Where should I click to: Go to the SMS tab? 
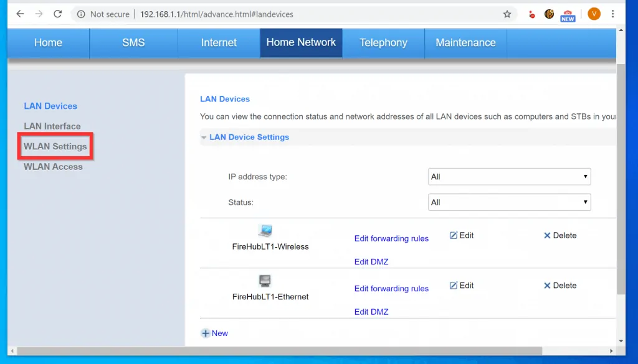click(133, 43)
